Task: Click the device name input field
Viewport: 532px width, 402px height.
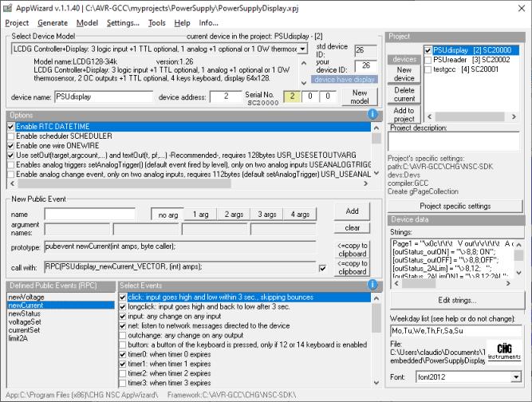Action: click(x=104, y=97)
